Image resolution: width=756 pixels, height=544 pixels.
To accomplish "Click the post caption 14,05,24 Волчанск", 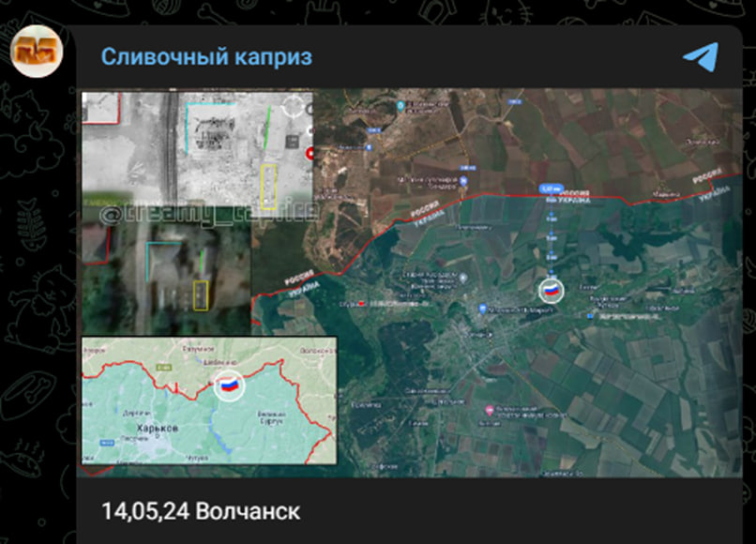I will point(201,511).
